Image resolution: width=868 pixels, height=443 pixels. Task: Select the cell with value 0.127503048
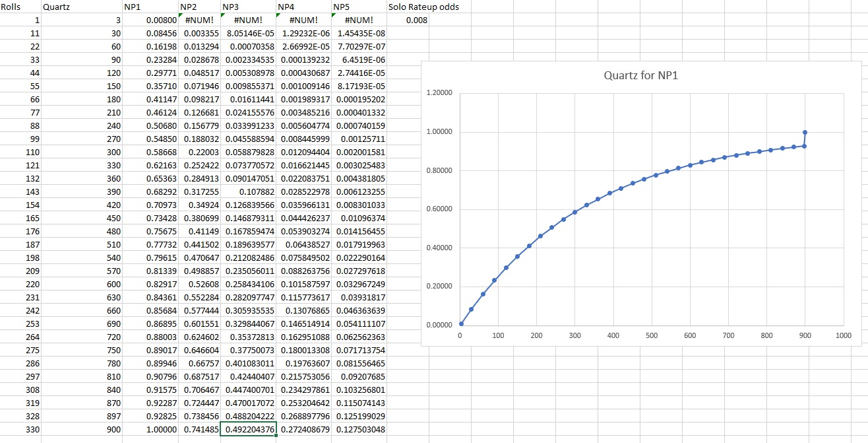point(359,429)
